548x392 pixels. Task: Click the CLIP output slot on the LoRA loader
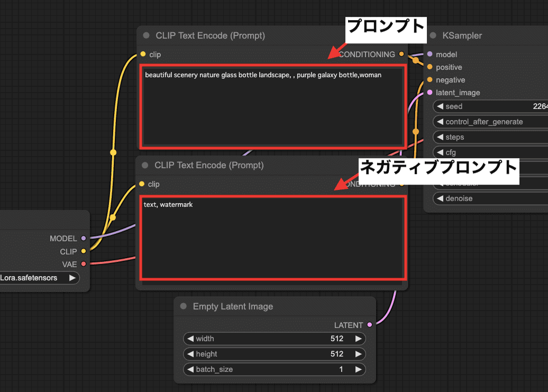coord(83,251)
